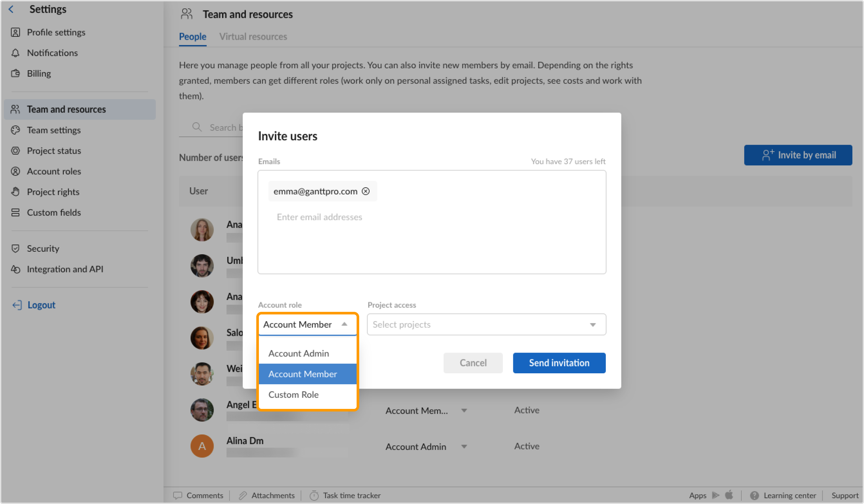Open the Project status section
The height and width of the screenshot is (504, 864).
[54, 150]
